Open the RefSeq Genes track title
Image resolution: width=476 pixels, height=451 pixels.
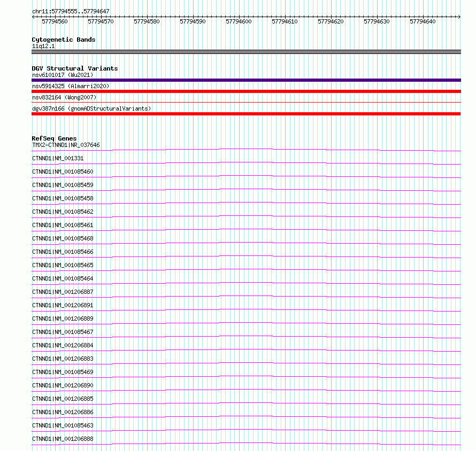point(55,138)
